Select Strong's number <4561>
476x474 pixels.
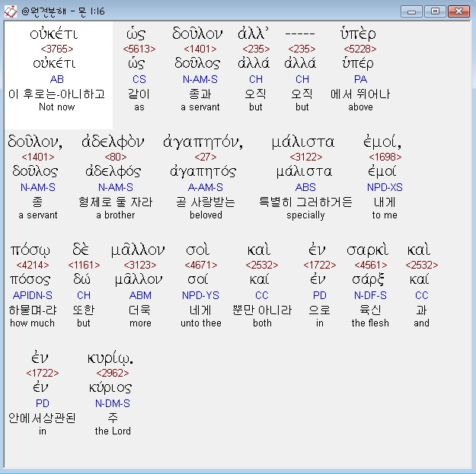[x=371, y=265]
